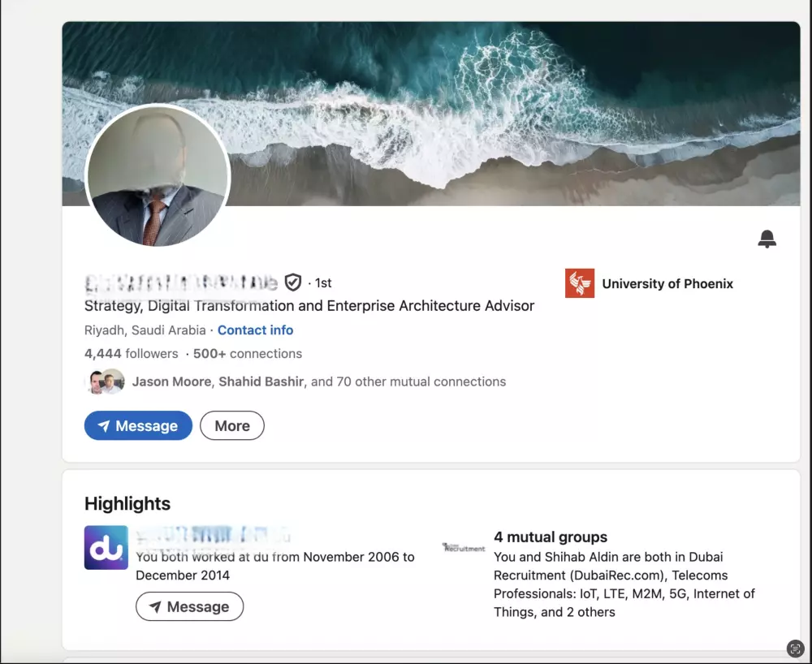Image resolution: width=812 pixels, height=664 pixels.
Task: Expand the More options menu
Action: pyautogui.click(x=231, y=425)
